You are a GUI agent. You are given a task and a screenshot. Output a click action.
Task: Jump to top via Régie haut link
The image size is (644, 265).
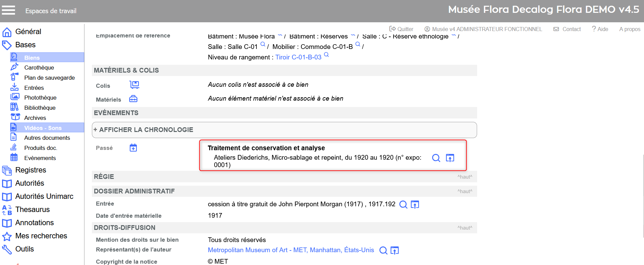pyautogui.click(x=465, y=177)
